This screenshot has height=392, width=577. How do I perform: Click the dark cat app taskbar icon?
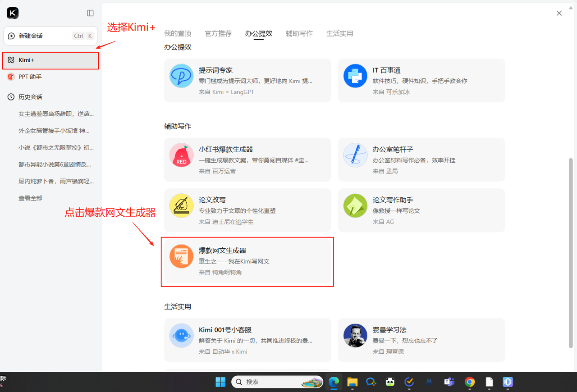pos(429,382)
